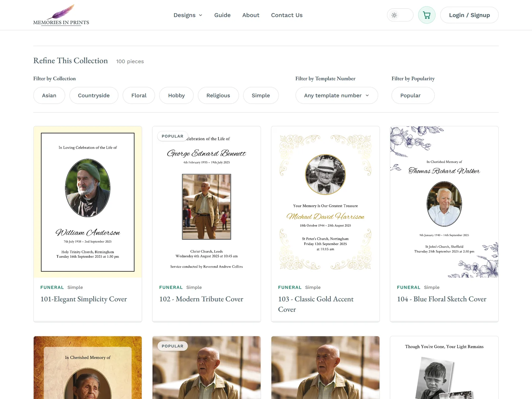Select the Floral collection filter
The width and height of the screenshot is (532, 399).
pyautogui.click(x=139, y=95)
